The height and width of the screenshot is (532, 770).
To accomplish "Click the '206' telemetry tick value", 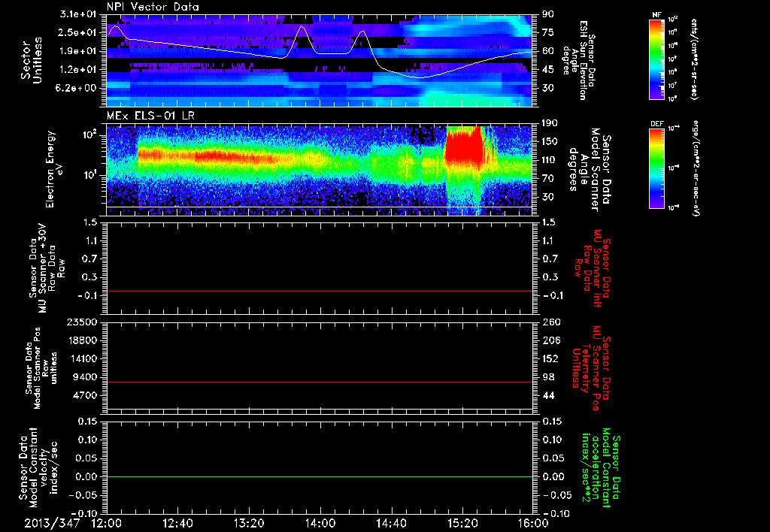I will (551, 340).
